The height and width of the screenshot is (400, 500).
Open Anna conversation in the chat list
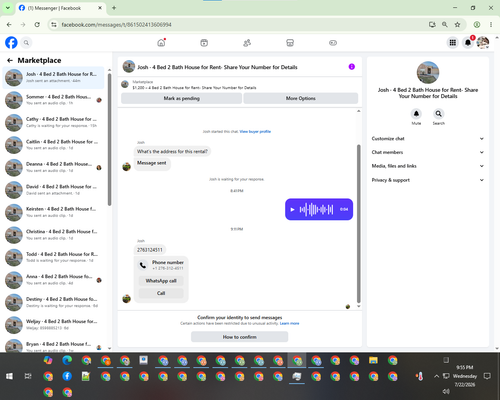pyautogui.click(x=53, y=280)
